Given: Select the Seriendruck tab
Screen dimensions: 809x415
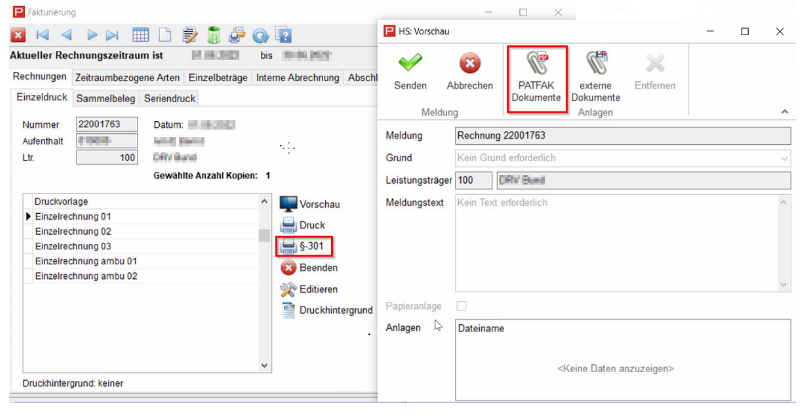Looking at the screenshot, I should tap(170, 98).
